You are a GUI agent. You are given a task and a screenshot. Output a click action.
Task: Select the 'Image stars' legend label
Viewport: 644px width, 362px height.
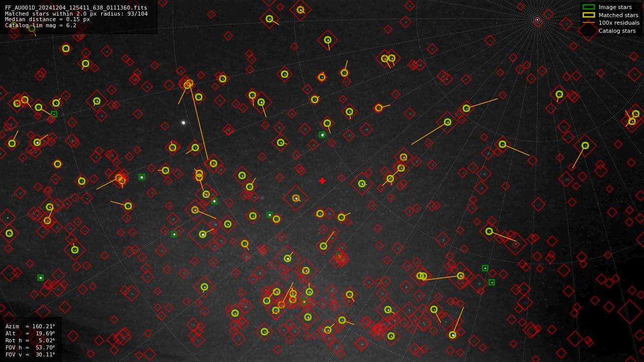click(615, 7)
